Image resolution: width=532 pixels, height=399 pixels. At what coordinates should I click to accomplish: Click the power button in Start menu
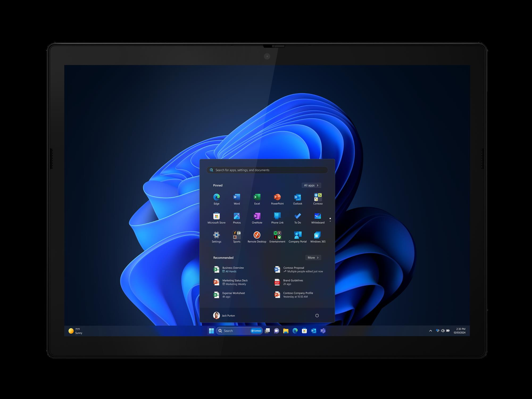[x=317, y=316]
